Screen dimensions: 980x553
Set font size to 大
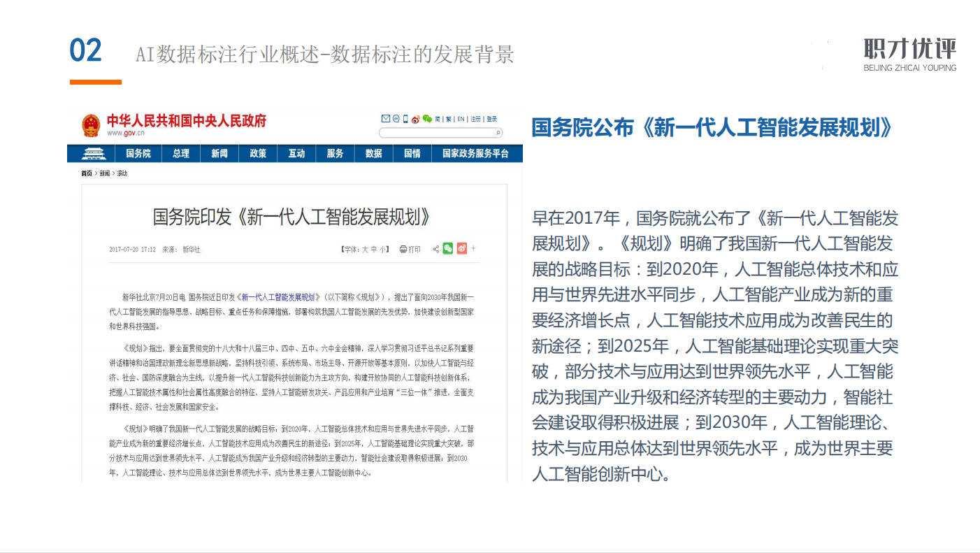364,249
